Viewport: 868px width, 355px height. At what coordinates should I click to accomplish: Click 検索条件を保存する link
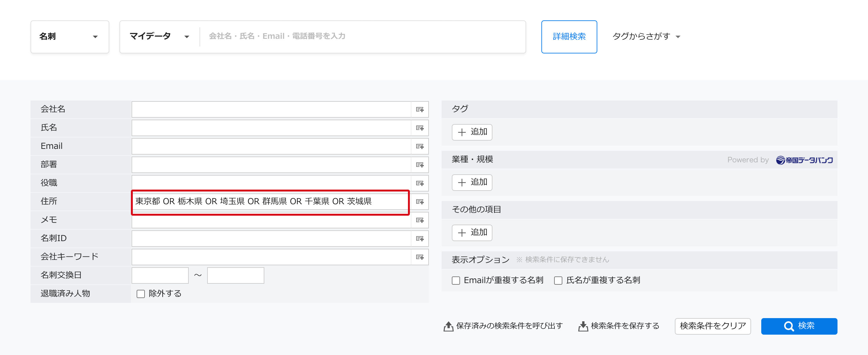coord(619,326)
